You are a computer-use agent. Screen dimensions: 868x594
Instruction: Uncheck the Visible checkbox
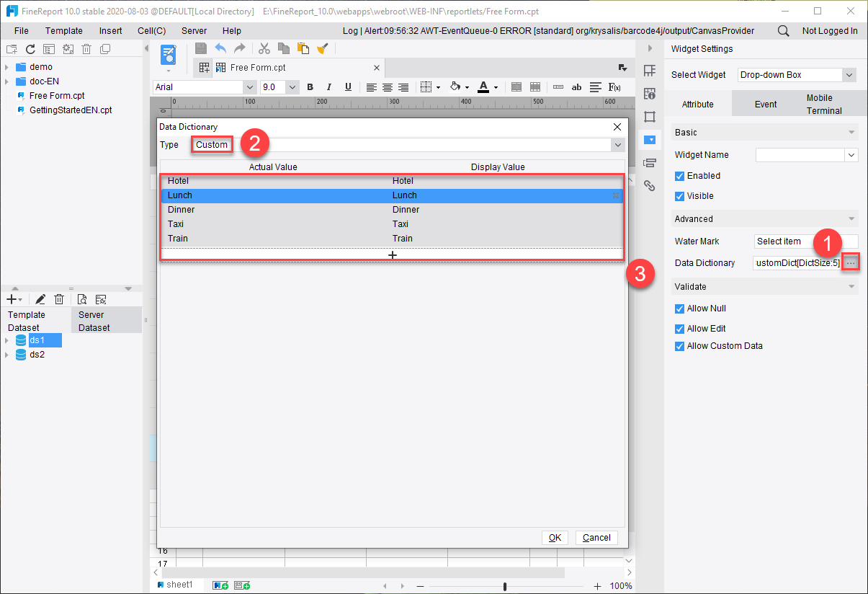[x=679, y=196]
